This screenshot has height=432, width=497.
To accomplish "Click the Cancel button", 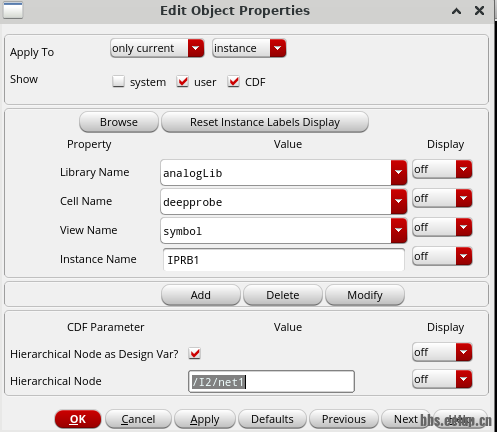I will (138, 419).
